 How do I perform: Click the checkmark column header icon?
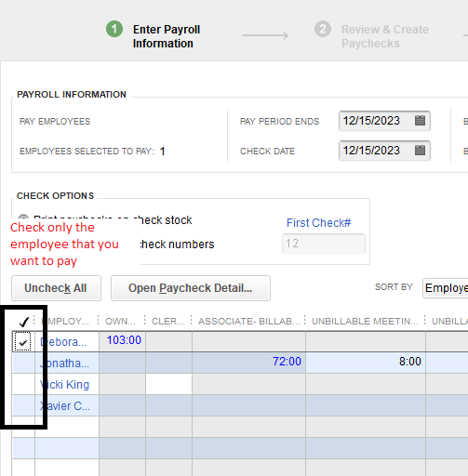[x=24, y=322]
